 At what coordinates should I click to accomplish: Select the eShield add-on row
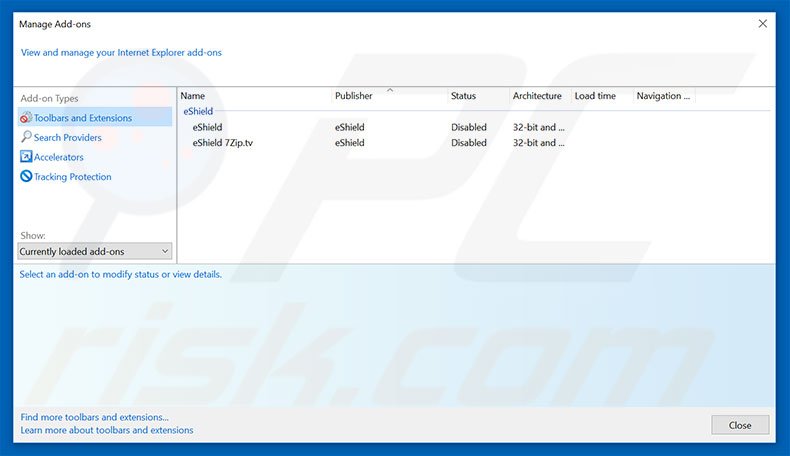(208, 128)
